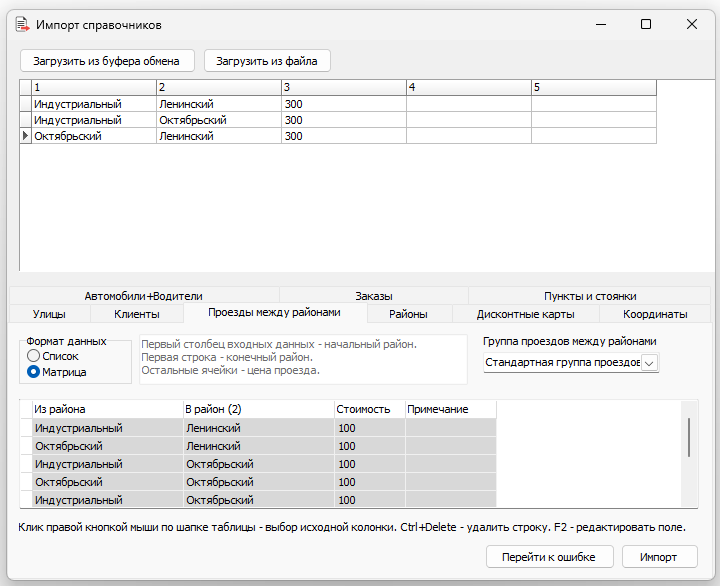Open the Пункты и стоянки tab

click(x=590, y=296)
